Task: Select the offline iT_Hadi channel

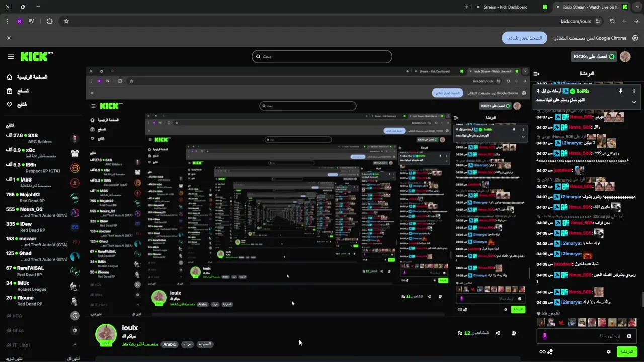Action: click(x=43, y=345)
